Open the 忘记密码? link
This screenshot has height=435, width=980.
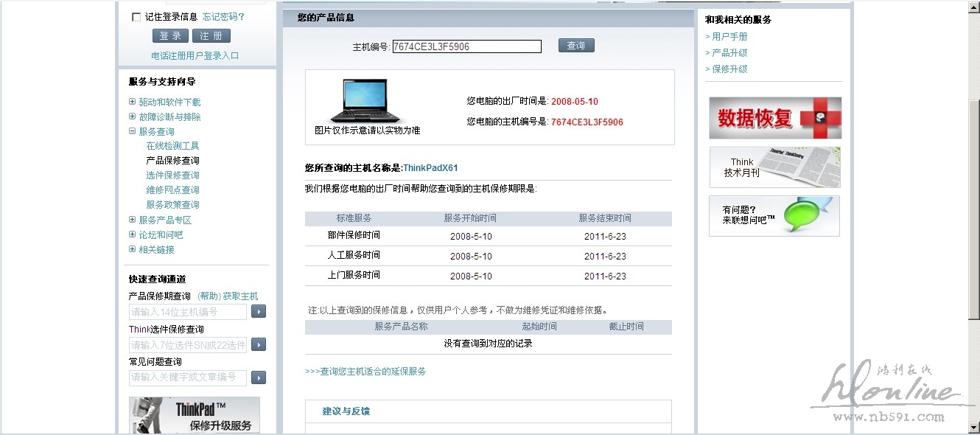pos(223,17)
